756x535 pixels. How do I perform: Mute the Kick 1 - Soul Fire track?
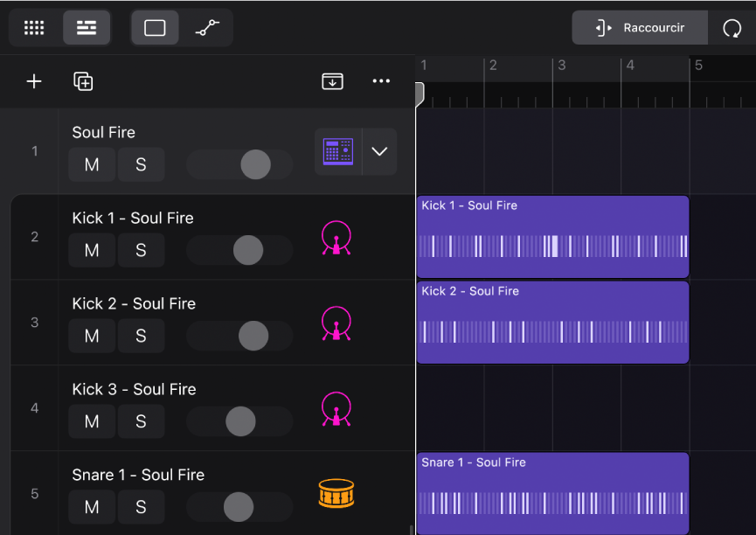pos(92,250)
